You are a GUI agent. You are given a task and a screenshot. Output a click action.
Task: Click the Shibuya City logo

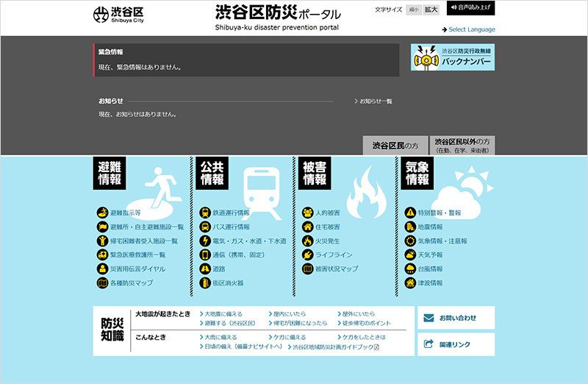[x=118, y=15]
